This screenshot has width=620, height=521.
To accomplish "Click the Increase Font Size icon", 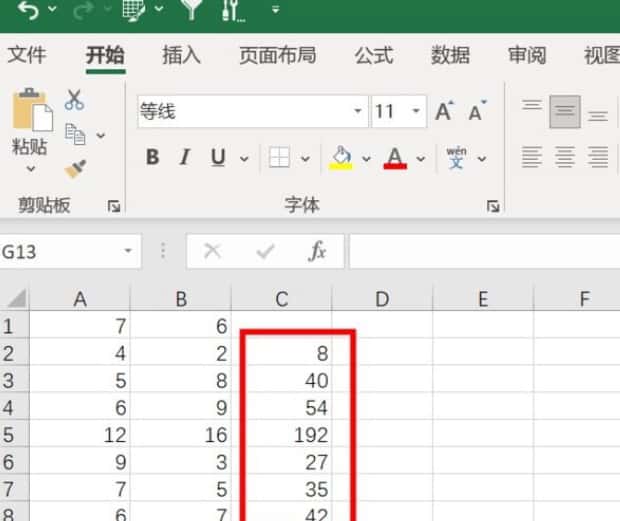I will point(444,112).
